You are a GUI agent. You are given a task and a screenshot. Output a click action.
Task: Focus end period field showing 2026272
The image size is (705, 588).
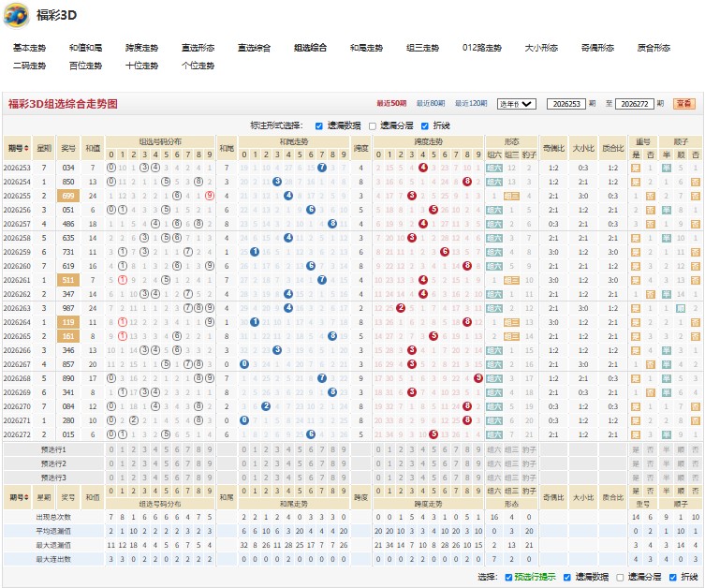(x=635, y=104)
